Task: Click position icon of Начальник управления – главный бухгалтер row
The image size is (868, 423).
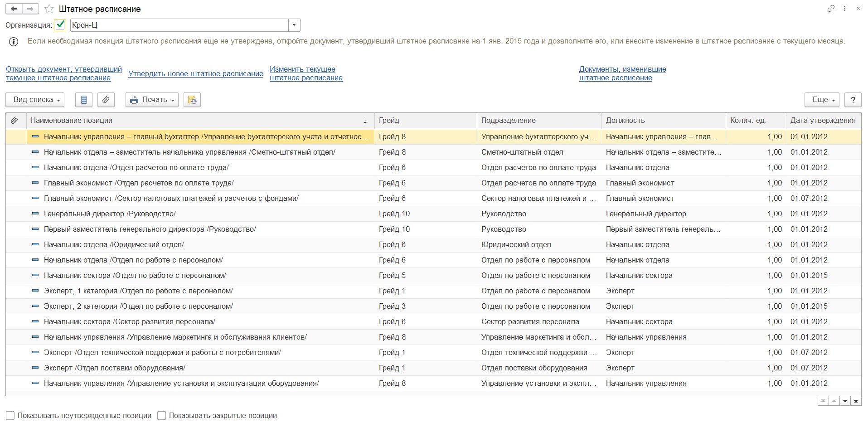Action: pos(35,136)
